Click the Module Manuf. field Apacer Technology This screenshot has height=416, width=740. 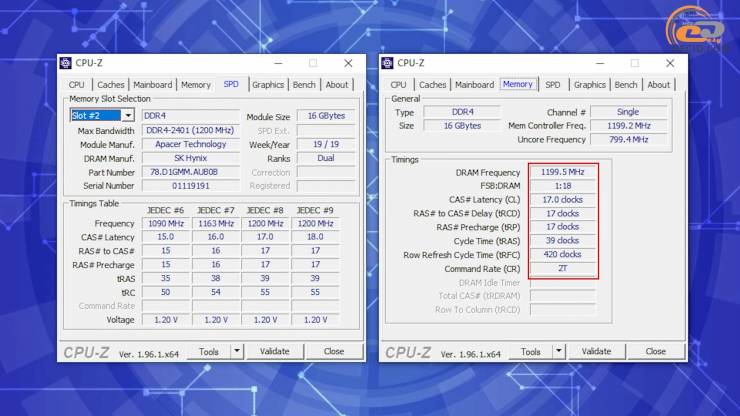[x=190, y=144]
